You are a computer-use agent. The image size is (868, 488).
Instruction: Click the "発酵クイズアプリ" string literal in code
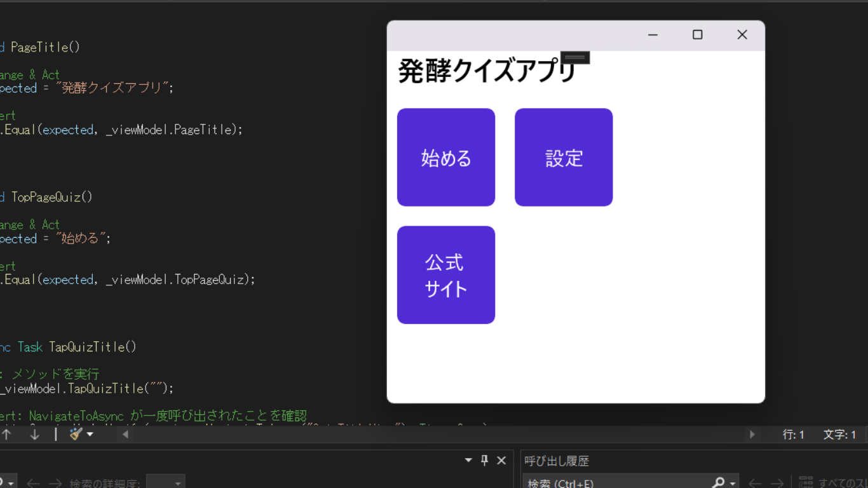click(x=111, y=88)
